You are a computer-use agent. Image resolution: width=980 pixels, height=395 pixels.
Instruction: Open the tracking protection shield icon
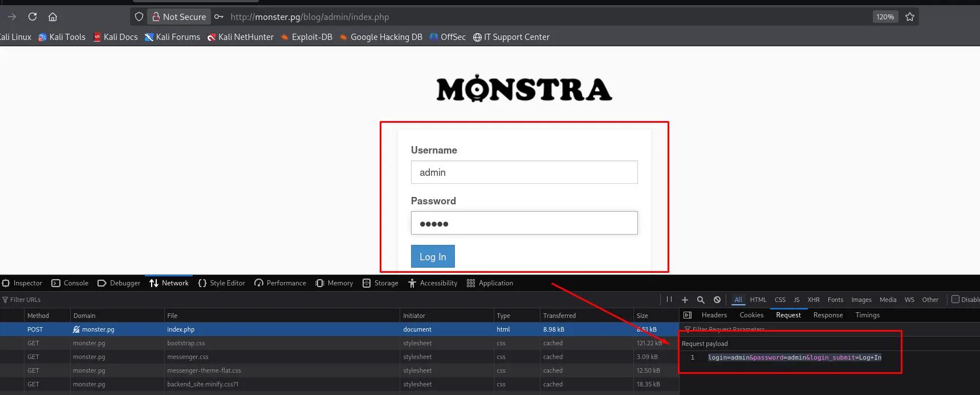(x=139, y=17)
